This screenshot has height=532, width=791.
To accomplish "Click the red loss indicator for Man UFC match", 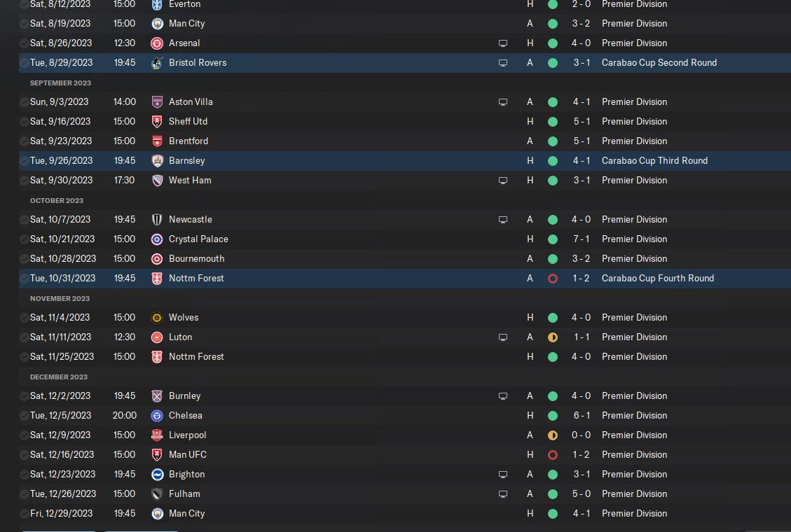I will pos(553,455).
